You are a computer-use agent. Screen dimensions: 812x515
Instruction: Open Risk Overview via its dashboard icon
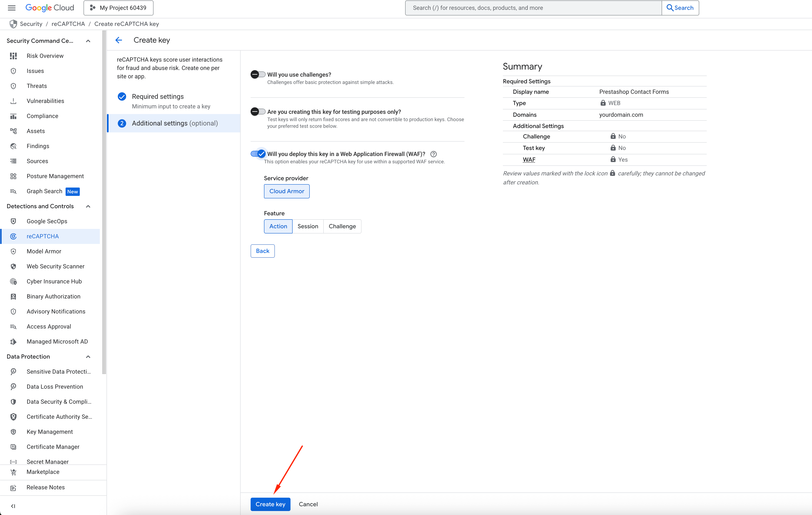point(14,56)
